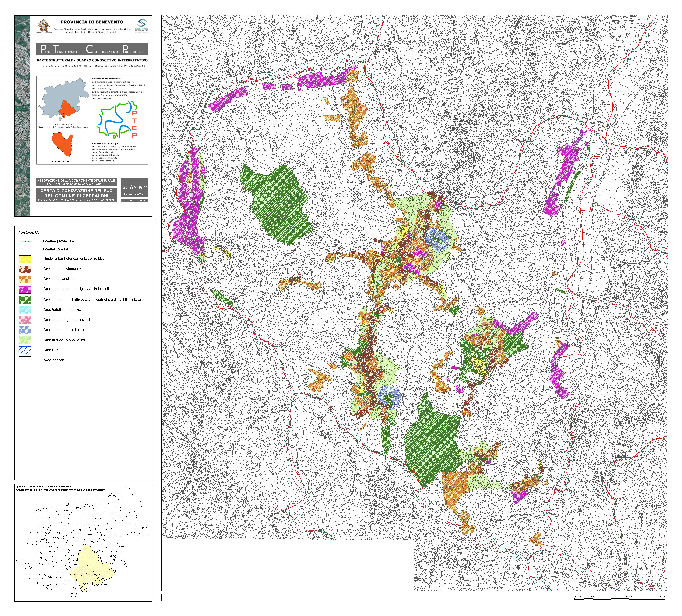
Task: Click the white Aree agricole swatch
Action: click(x=25, y=360)
